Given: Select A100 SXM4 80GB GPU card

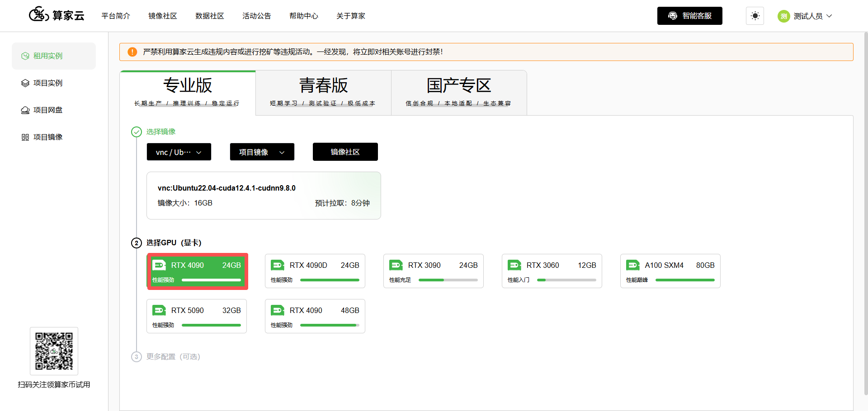Looking at the screenshot, I should 670,271.
